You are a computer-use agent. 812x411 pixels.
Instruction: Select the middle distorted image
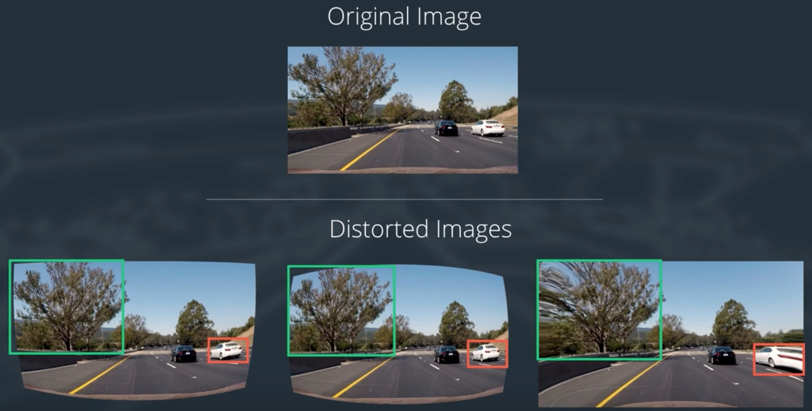point(398,332)
